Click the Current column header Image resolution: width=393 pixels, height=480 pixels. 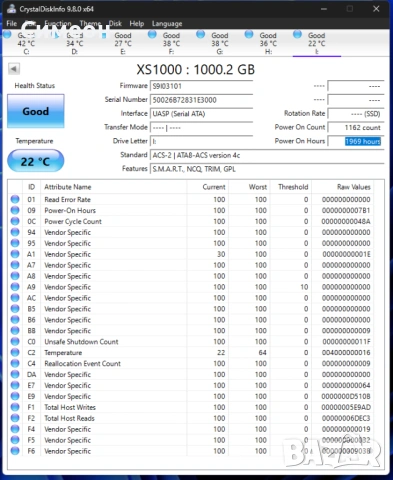214,187
